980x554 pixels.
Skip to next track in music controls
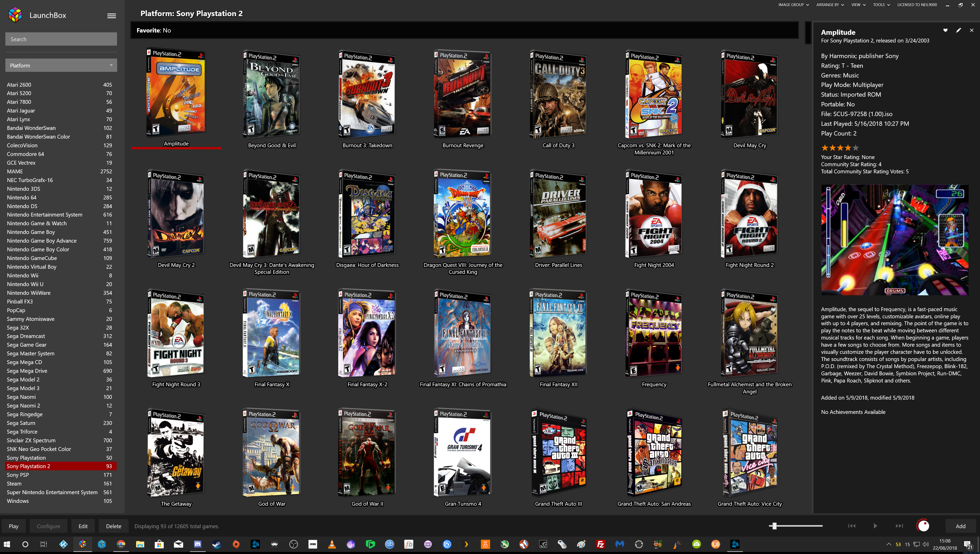click(899, 526)
